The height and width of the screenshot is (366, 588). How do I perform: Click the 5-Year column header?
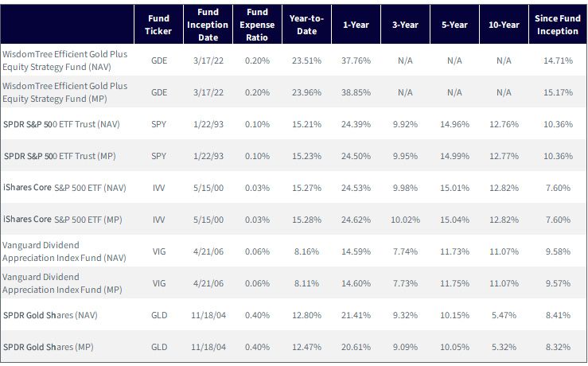click(454, 25)
